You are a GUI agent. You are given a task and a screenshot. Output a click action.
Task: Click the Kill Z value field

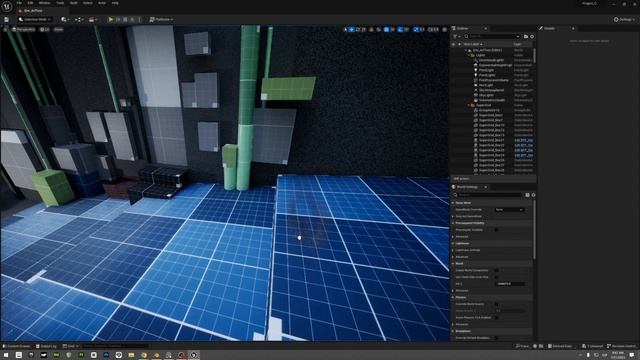[x=510, y=284]
